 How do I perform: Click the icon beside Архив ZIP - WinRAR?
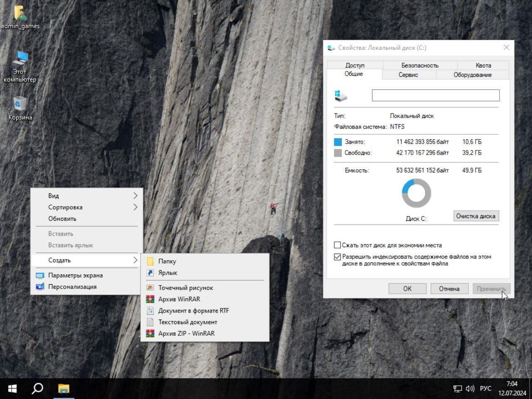tap(150, 333)
